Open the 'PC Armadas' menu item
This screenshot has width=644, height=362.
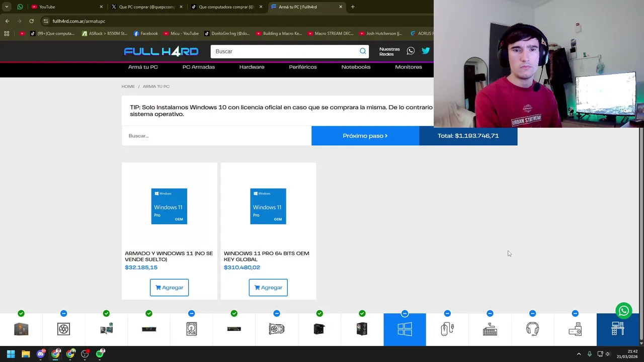[199, 67]
